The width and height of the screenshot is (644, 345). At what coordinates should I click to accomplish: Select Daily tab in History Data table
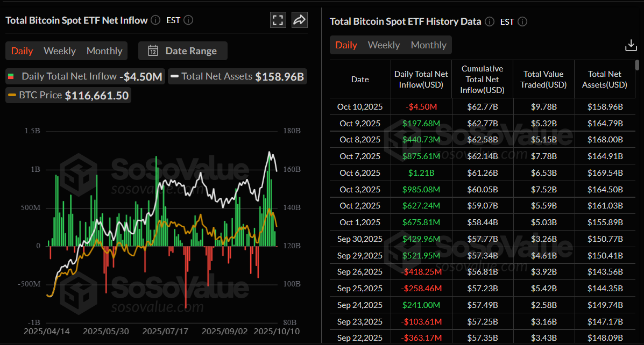(346, 45)
